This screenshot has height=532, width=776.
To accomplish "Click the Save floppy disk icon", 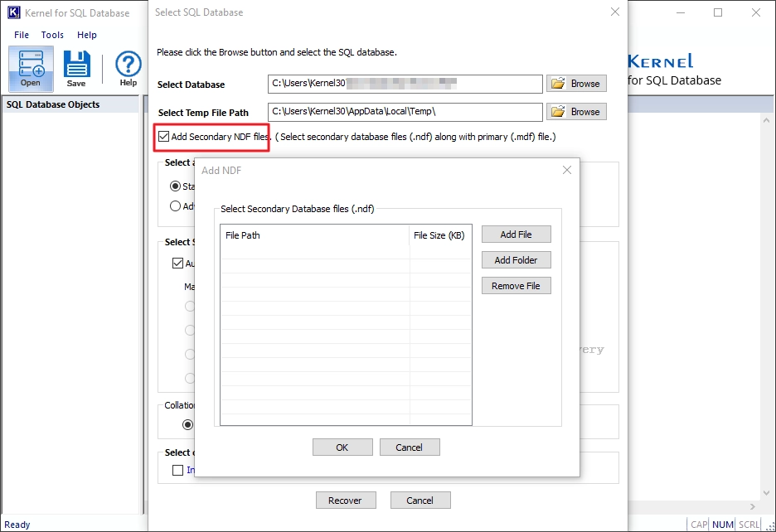I will 76,69.
